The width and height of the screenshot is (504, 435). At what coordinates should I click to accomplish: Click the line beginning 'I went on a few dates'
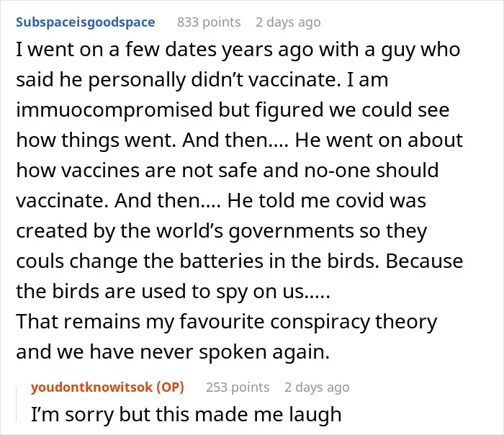pos(238,50)
